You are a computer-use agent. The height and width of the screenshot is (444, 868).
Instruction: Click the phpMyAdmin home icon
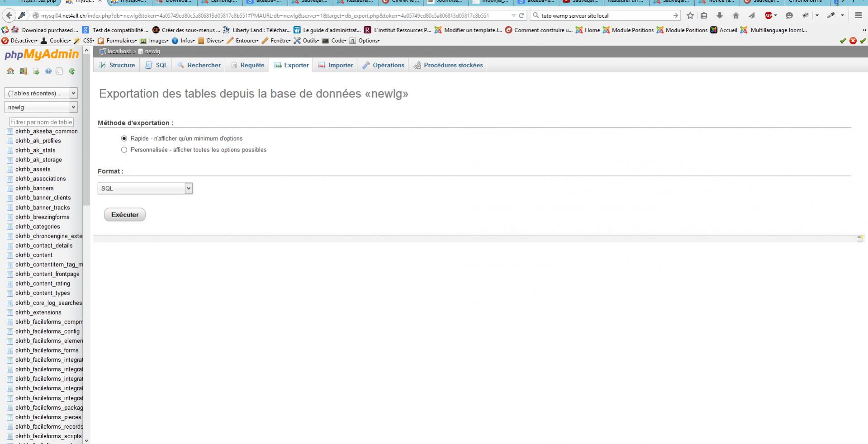[x=10, y=71]
